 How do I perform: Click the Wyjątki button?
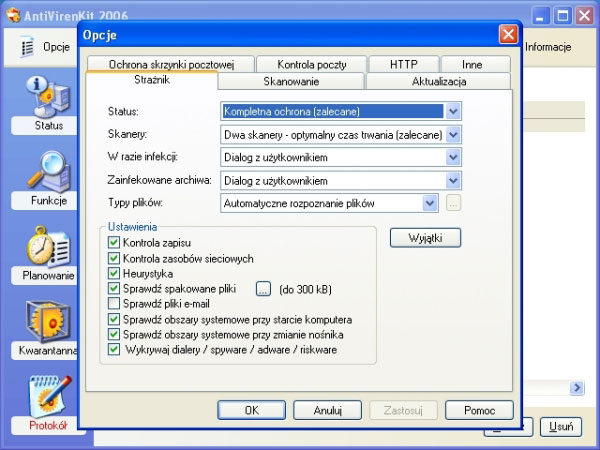tap(425, 238)
